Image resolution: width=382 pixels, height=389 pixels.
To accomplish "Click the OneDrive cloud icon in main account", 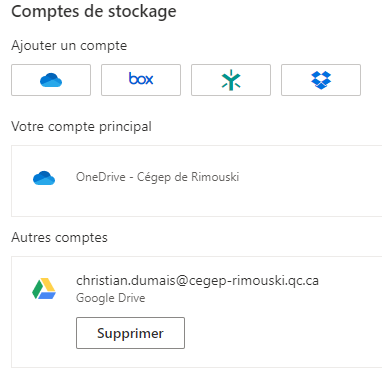I will [44, 178].
